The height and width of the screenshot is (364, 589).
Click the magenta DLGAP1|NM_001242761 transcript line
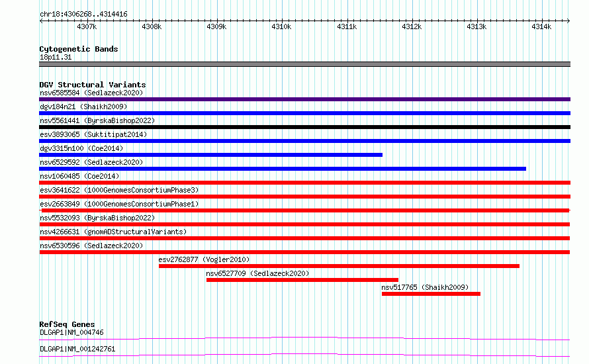tap(304, 355)
